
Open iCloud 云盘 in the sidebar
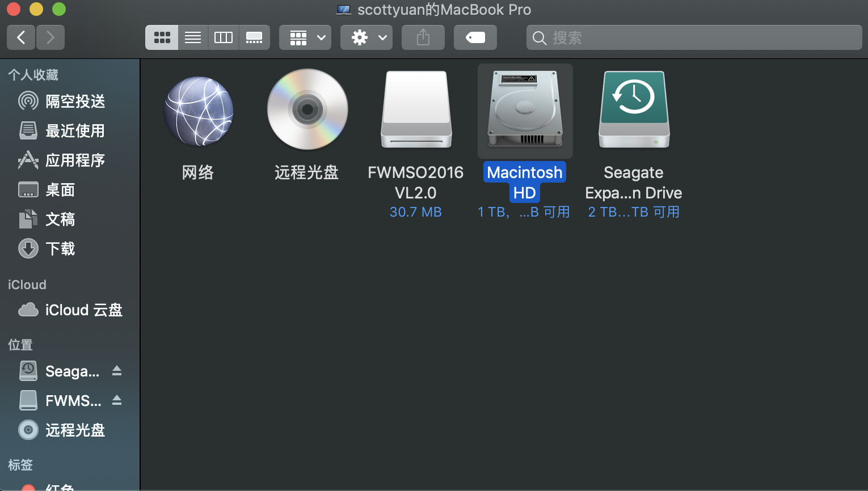click(x=70, y=310)
